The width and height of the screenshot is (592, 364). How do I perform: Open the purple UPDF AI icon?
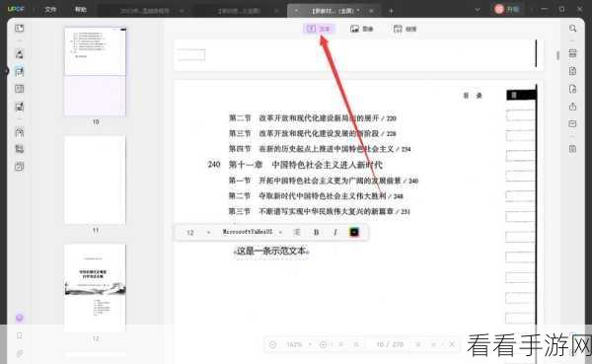point(20,318)
